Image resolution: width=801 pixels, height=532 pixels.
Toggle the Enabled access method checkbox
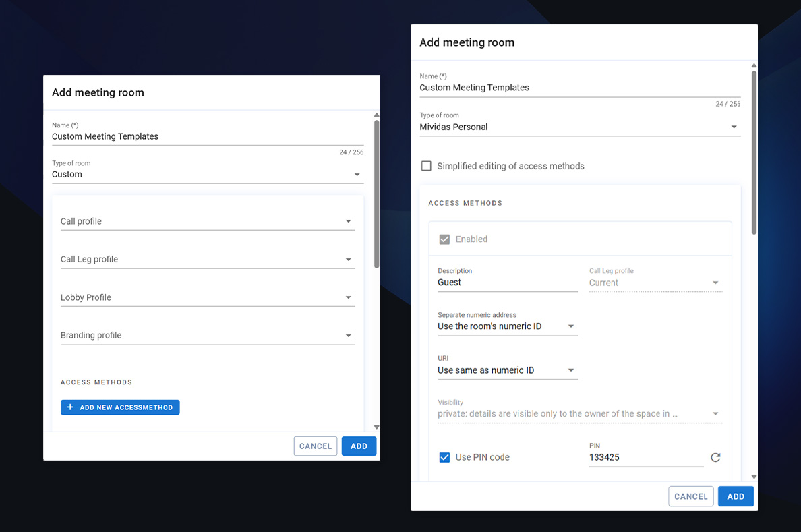pos(444,239)
